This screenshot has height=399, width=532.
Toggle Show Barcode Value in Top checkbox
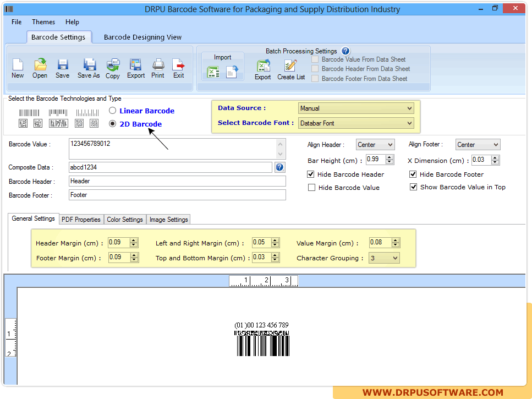(413, 187)
